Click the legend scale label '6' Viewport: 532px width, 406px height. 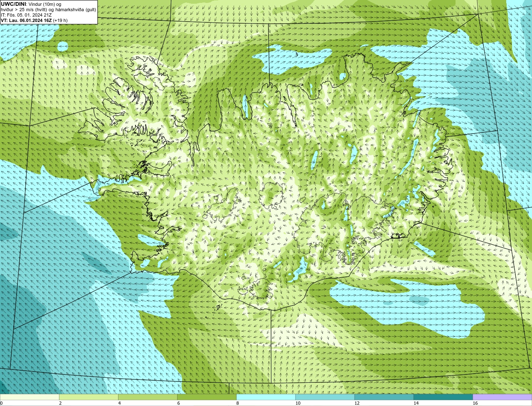[x=178, y=403]
